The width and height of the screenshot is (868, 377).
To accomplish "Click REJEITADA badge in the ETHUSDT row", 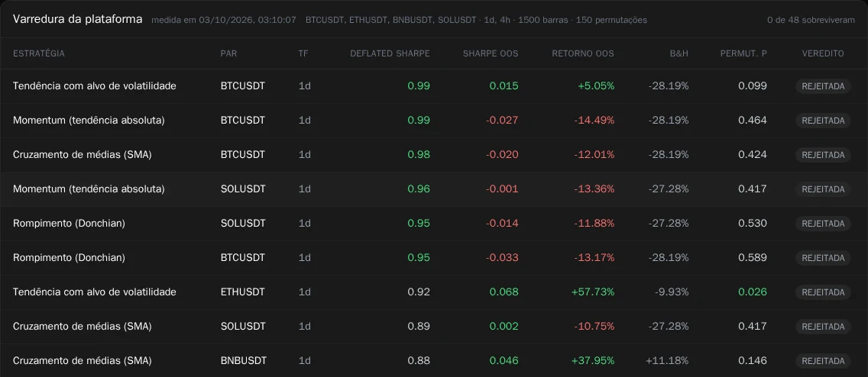I will (823, 292).
